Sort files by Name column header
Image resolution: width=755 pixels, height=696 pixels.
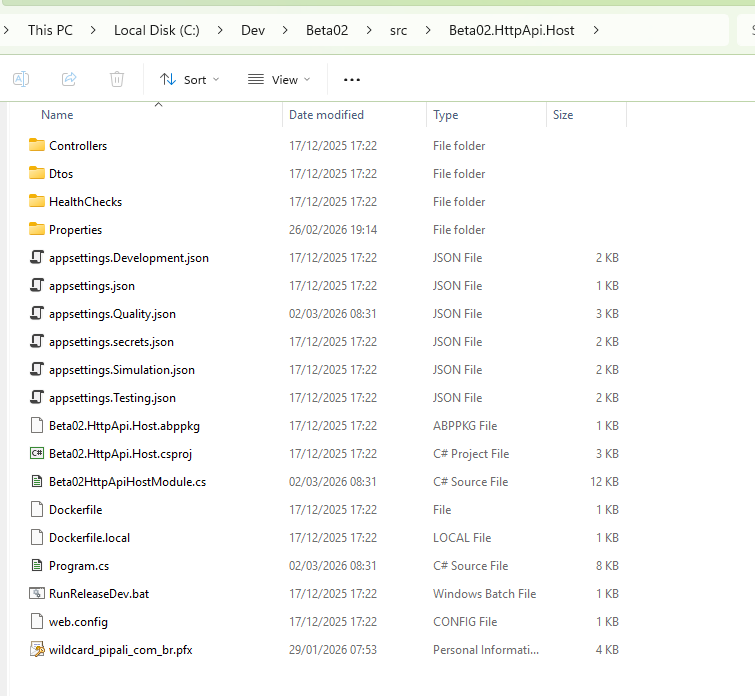pos(57,115)
